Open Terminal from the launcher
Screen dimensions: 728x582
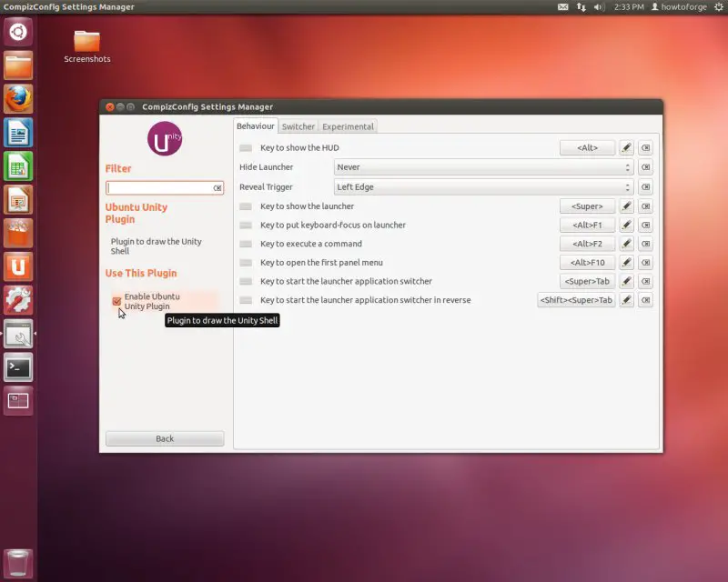click(18, 367)
